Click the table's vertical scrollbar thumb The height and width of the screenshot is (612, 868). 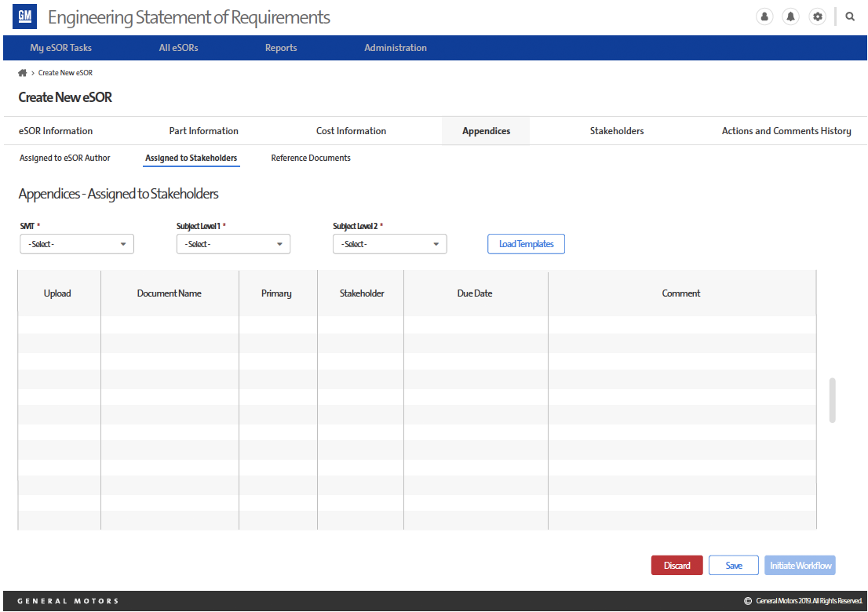coord(832,400)
